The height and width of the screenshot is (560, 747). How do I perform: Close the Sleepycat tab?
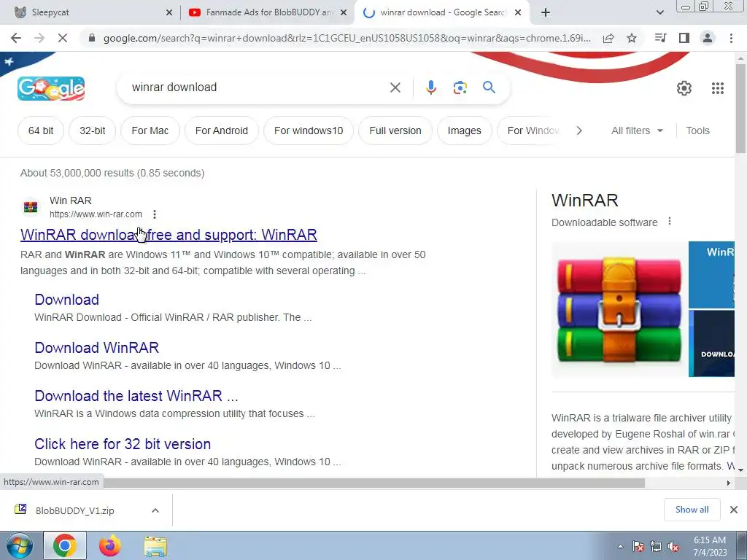[169, 13]
